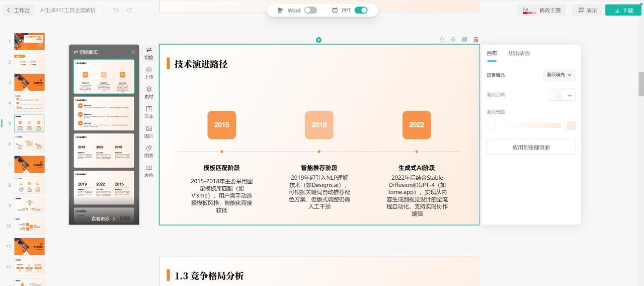Go back to 工作台 workspace

(x=18, y=10)
